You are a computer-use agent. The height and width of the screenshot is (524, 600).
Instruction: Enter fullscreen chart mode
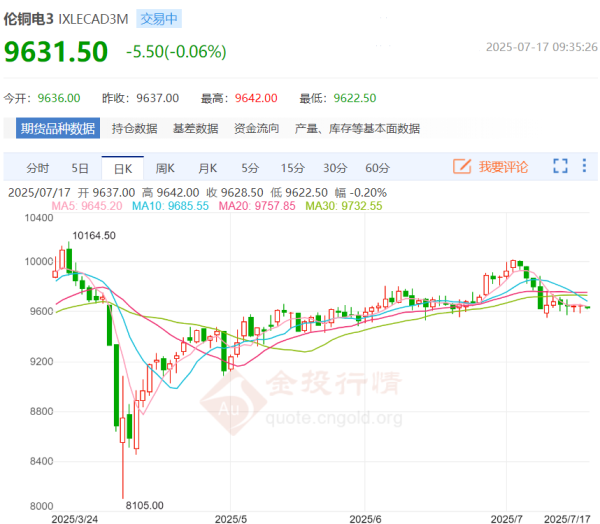tap(560, 167)
